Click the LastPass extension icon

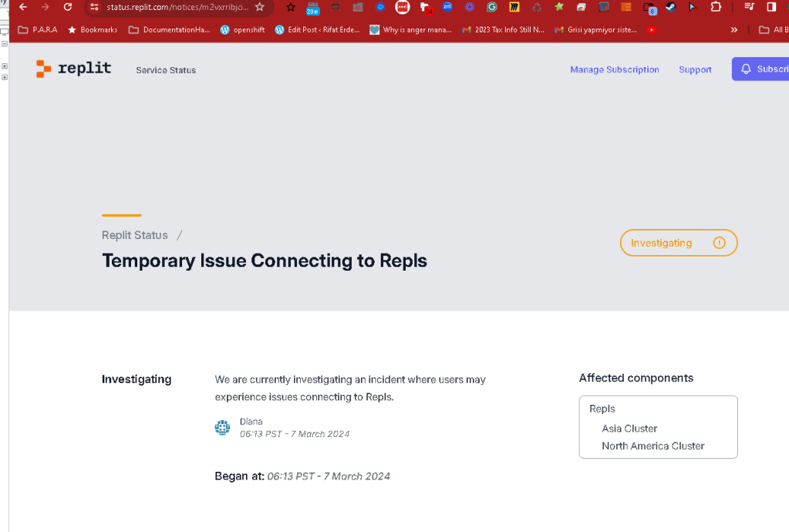click(x=403, y=7)
